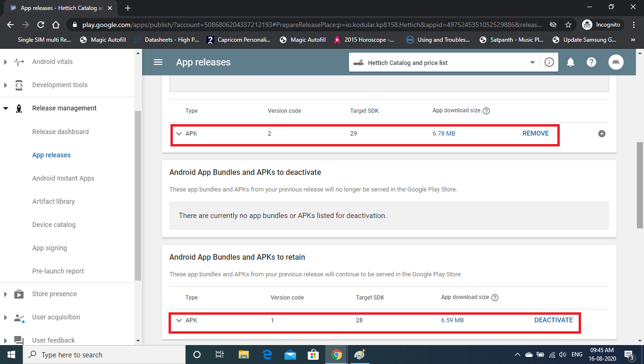The image size is (644, 364).
Task: Expand the User acquisition section
Action: (x=6, y=318)
